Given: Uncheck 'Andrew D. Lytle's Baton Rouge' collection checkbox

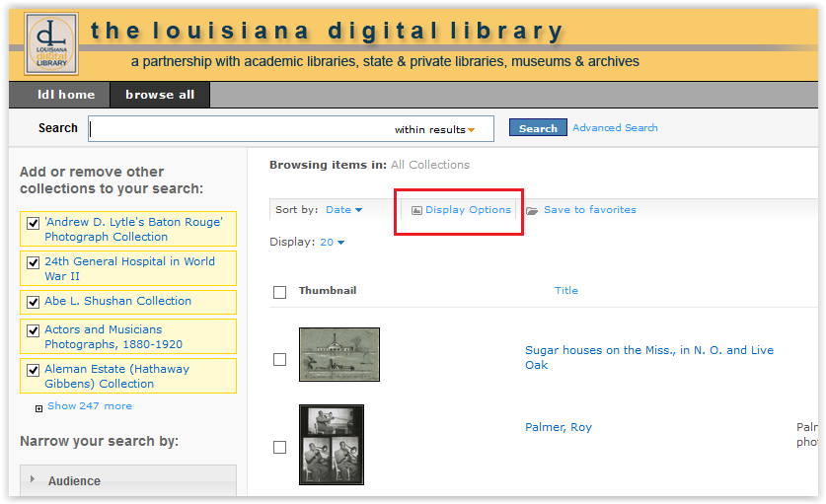Looking at the screenshot, I should [34, 223].
